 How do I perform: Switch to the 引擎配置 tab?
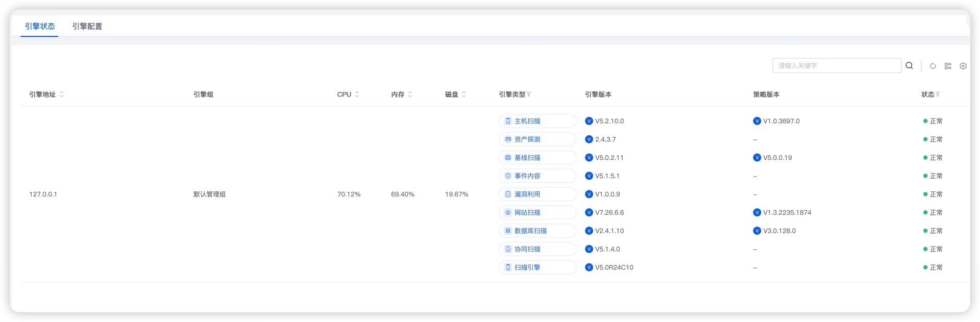(87, 27)
